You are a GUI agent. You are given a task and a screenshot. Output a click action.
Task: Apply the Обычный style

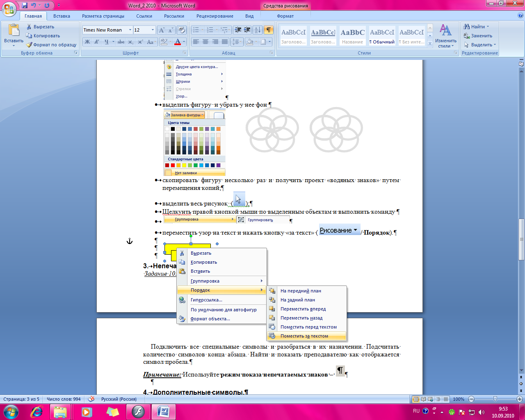[x=382, y=36]
